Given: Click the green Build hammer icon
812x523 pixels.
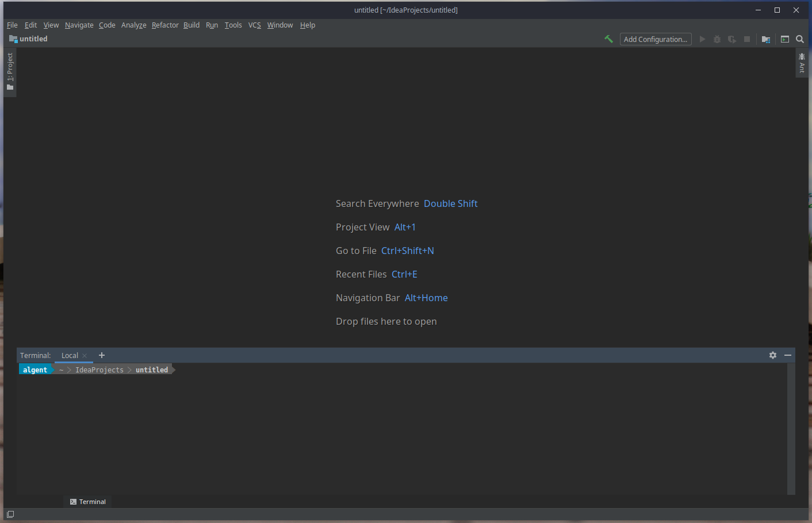Looking at the screenshot, I should pos(608,39).
